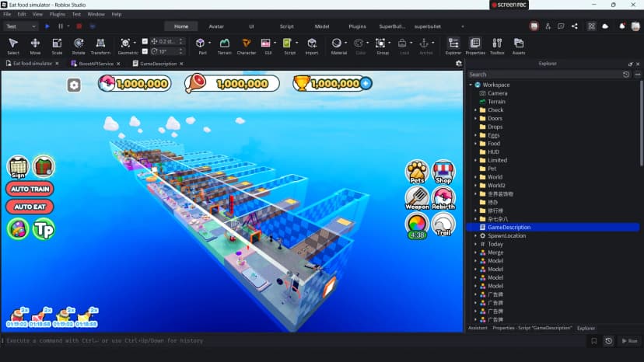
Task: Activate the Transform tool
Action: [x=100, y=46]
